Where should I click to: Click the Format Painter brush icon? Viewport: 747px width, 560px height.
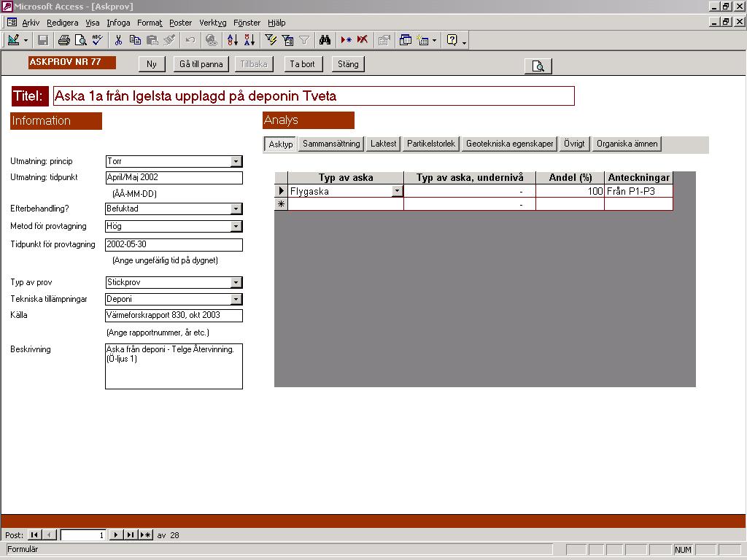pyautogui.click(x=169, y=40)
